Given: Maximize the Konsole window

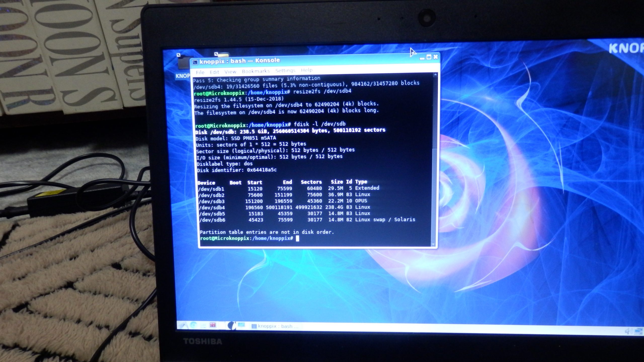Looking at the screenshot, I should (x=429, y=57).
